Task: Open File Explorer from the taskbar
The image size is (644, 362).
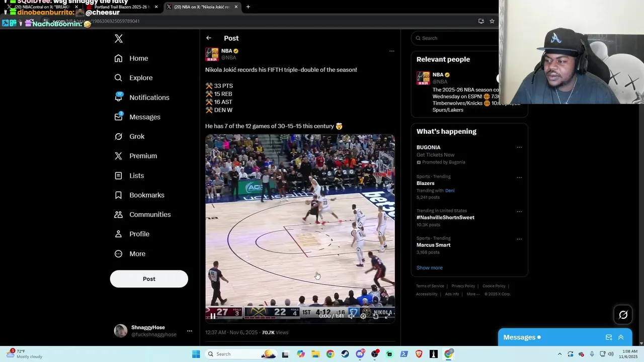Action: click(315, 354)
